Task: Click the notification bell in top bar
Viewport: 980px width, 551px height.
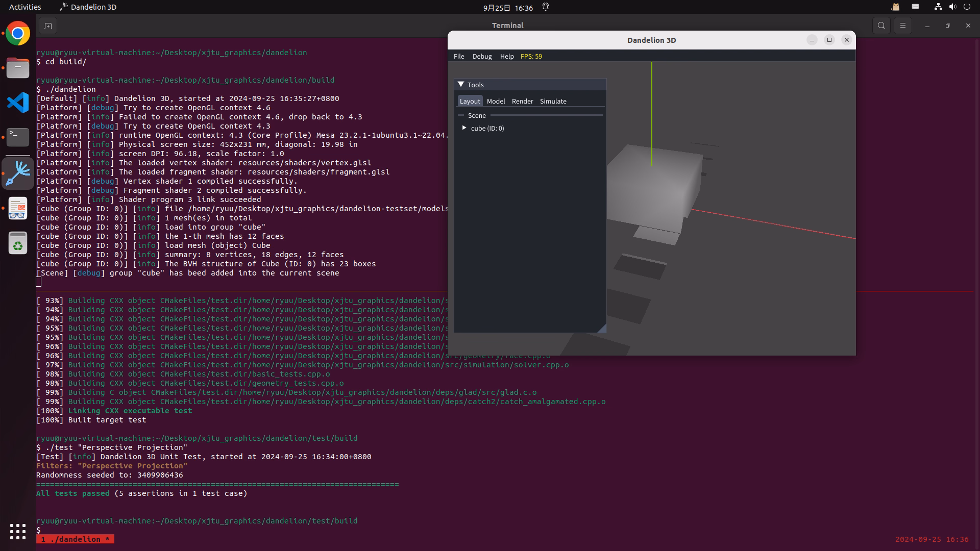Action: pyautogui.click(x=546, y=7)
